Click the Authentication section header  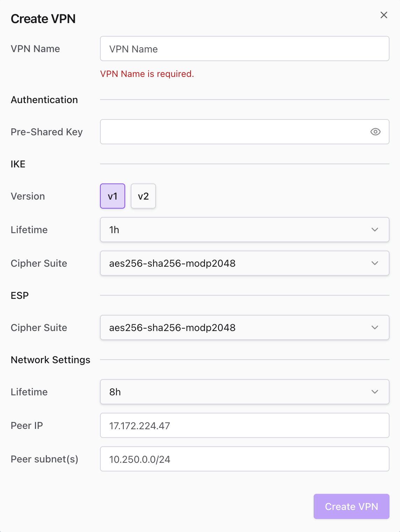[44, 100]
